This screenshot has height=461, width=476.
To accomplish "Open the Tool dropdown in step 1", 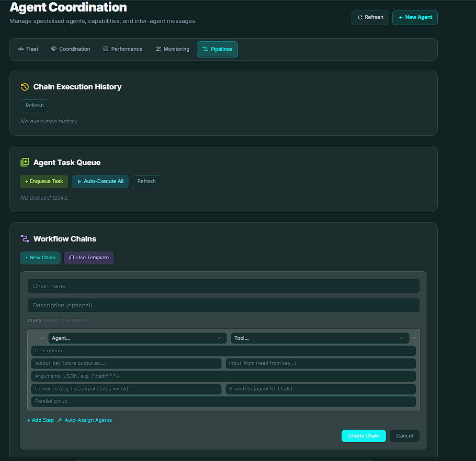I will (x=319, y=338).
